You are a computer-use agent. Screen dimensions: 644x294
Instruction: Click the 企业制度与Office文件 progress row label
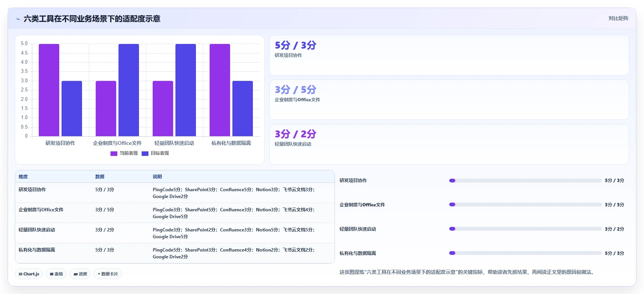point(362,205)
